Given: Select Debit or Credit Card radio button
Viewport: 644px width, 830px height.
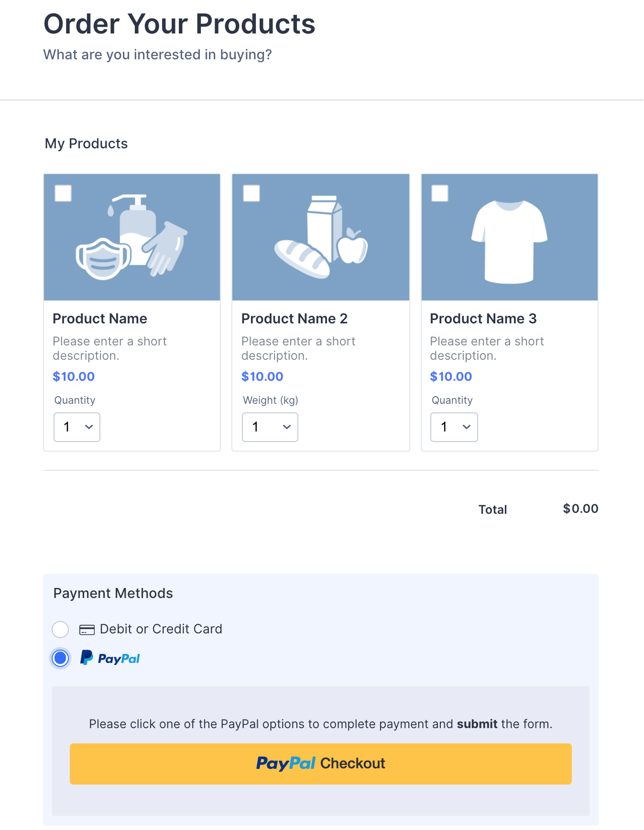Looking at the screenshot, I should [x=60, y=629].
